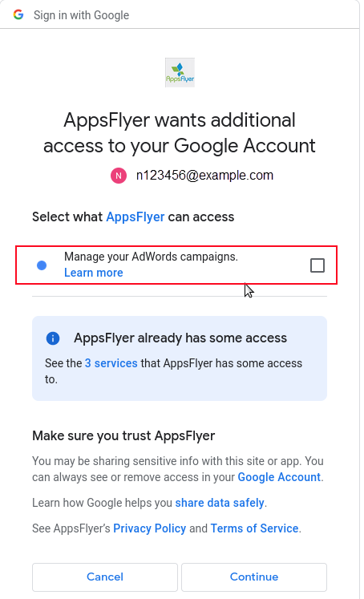Open the Google Account link
The width and height of the screenshot is (364, 599).
click(x=279, y=477)
